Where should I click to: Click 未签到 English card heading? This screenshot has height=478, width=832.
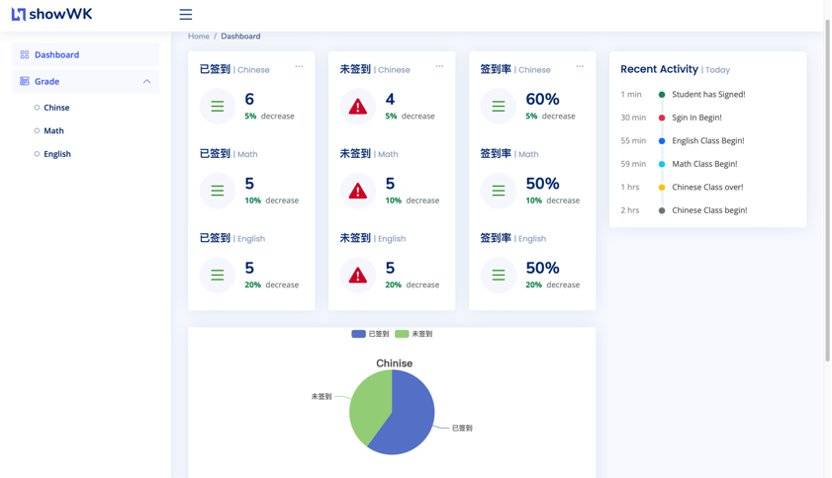(x=373, y=238)
